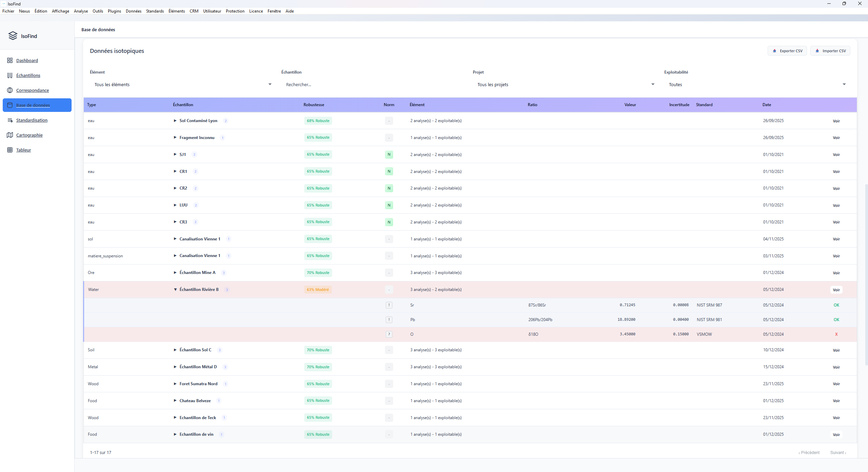868x472 pixels.
Task: Click the Rechercher search field
Action: click(339, 84)
